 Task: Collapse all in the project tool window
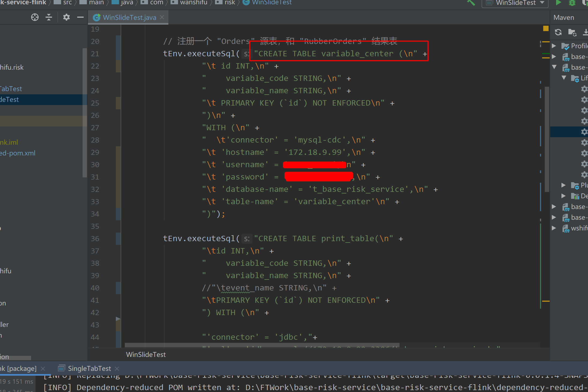(49, 17)
